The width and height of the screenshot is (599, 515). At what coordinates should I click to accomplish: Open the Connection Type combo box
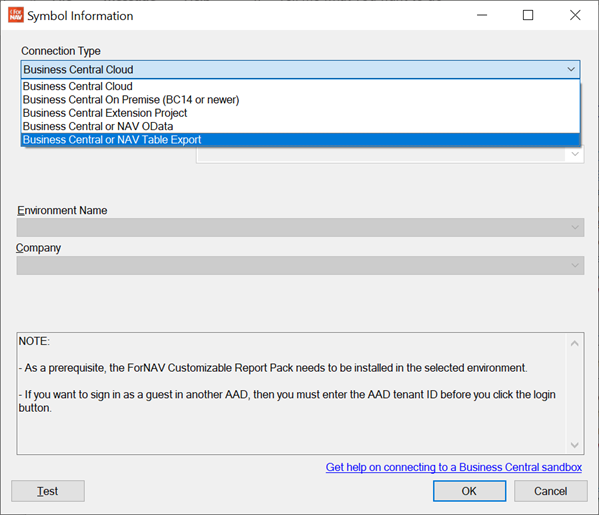click(x=300, y=70)
